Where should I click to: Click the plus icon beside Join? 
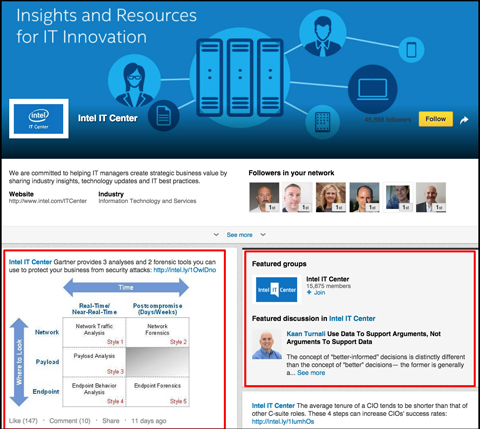[309, 292]
